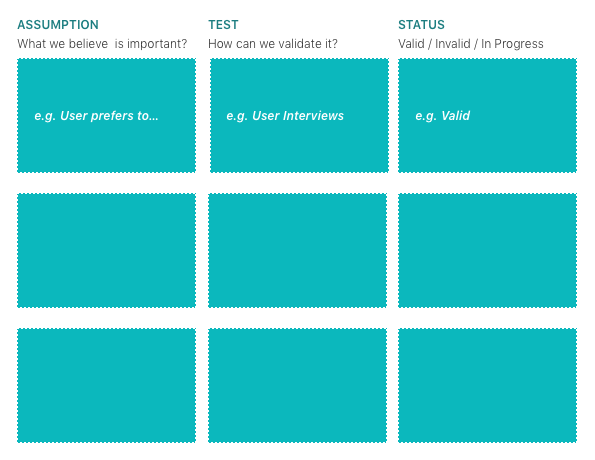Screen dimensions: 595x460
Task: Select the third-row empty Assumption card
Action: pyautogui.click(x=107, y=386)
